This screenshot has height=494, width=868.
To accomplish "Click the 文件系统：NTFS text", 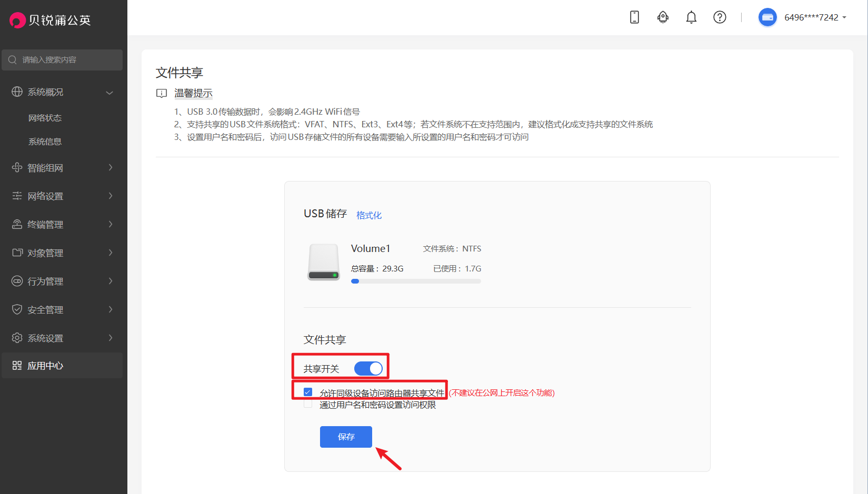I will point(452,248).
